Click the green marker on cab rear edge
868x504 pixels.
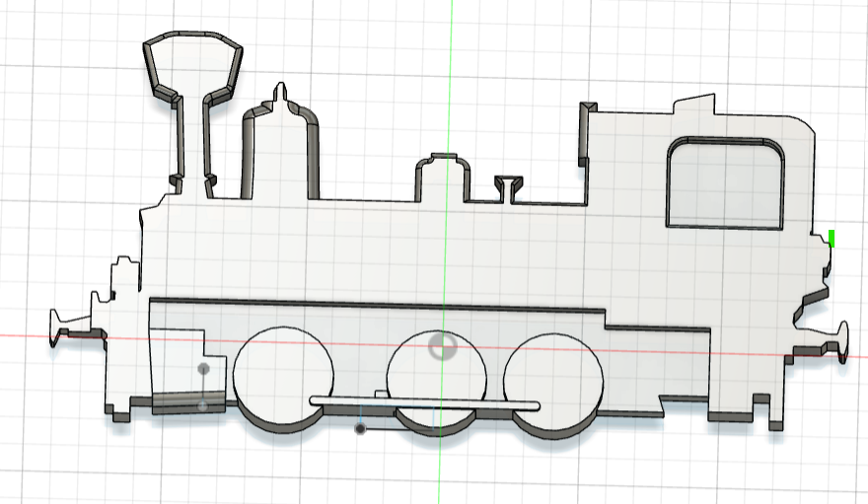point(832,239)
